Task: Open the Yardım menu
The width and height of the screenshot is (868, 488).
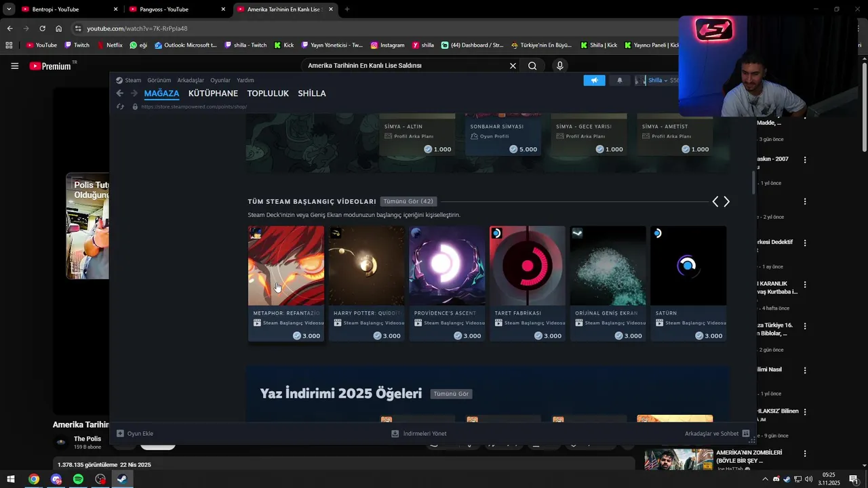Action: click(245, 80)
